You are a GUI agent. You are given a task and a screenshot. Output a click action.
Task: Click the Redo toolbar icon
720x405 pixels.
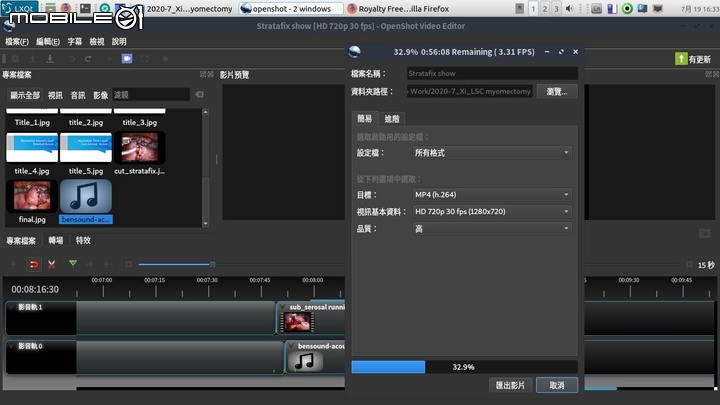pos(88,59)
